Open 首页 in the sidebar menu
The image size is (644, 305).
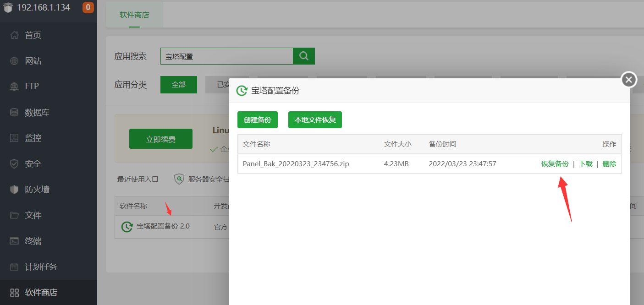click(33, 35)
